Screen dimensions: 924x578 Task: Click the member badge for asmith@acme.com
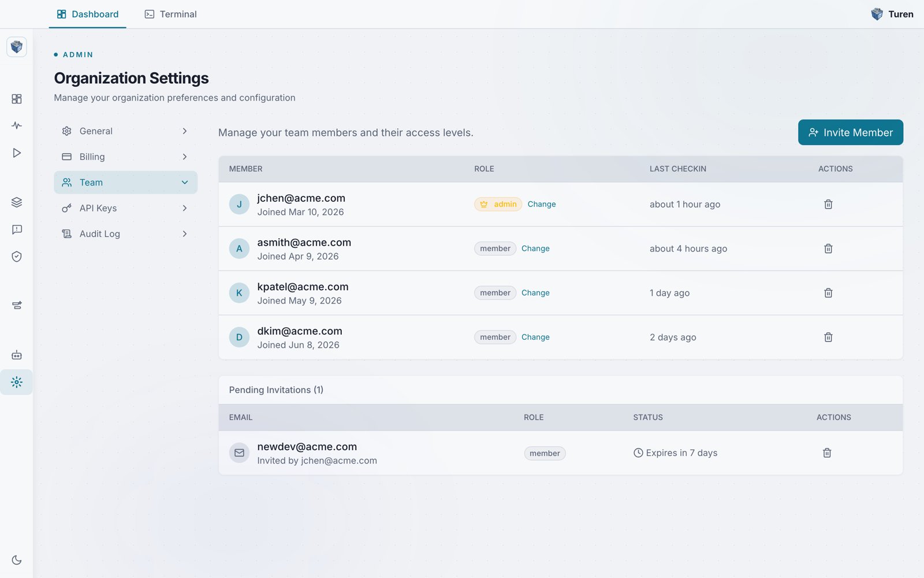(495, 249)
